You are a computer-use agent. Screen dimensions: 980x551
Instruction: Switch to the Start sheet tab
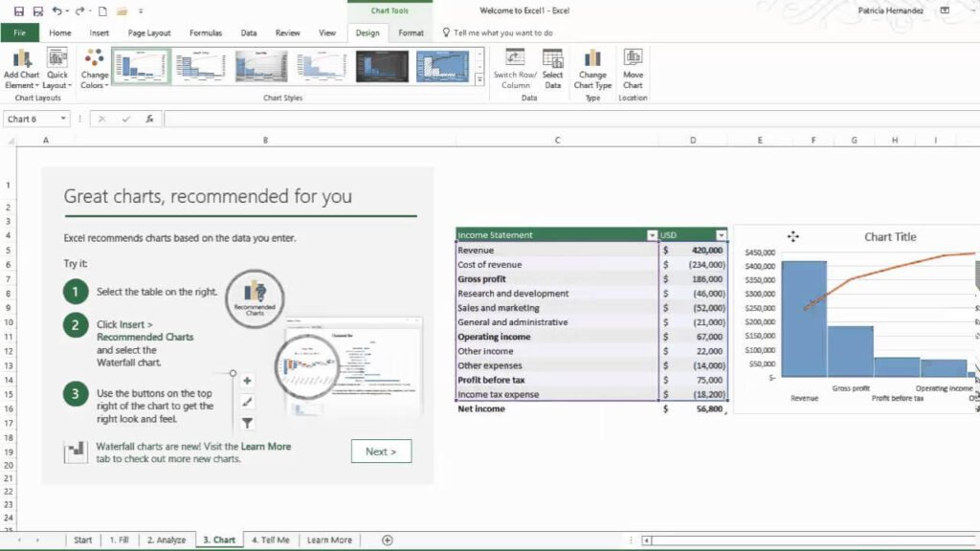[x=82, y=540]
